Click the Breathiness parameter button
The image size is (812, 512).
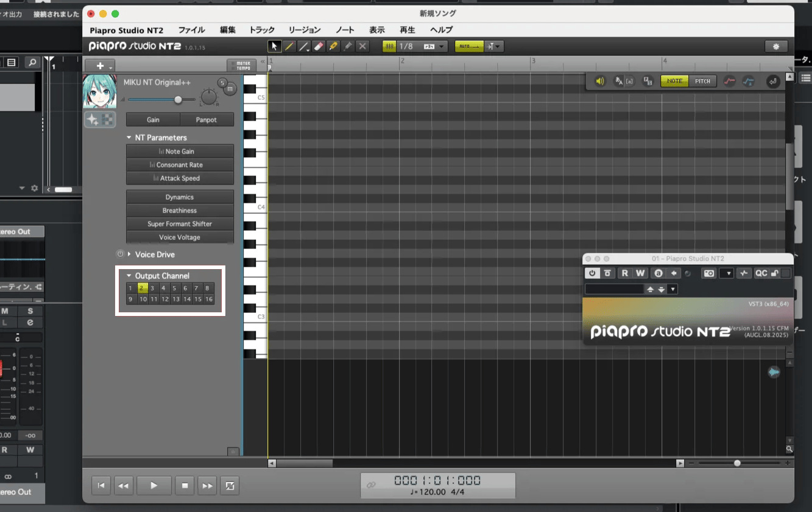coord(180,211)
